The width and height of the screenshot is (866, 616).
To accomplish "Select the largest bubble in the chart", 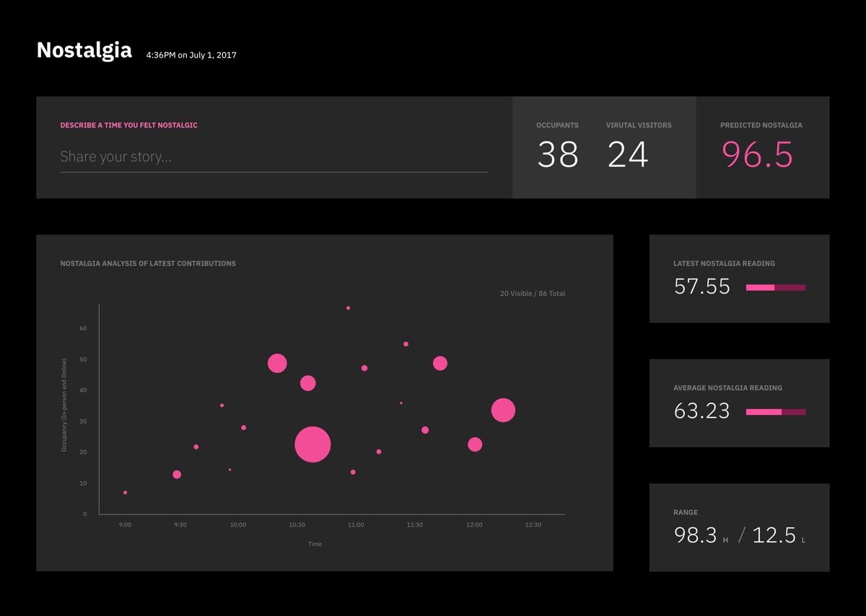I will [x=312, y=444].
